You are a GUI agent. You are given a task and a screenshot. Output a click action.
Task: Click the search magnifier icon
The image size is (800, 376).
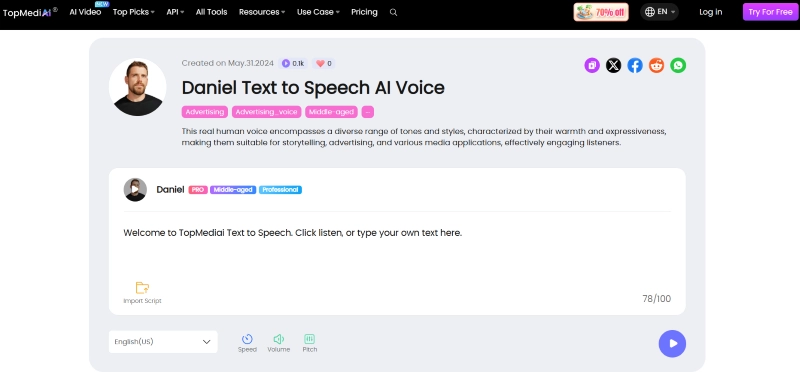(x=393, y=12)
